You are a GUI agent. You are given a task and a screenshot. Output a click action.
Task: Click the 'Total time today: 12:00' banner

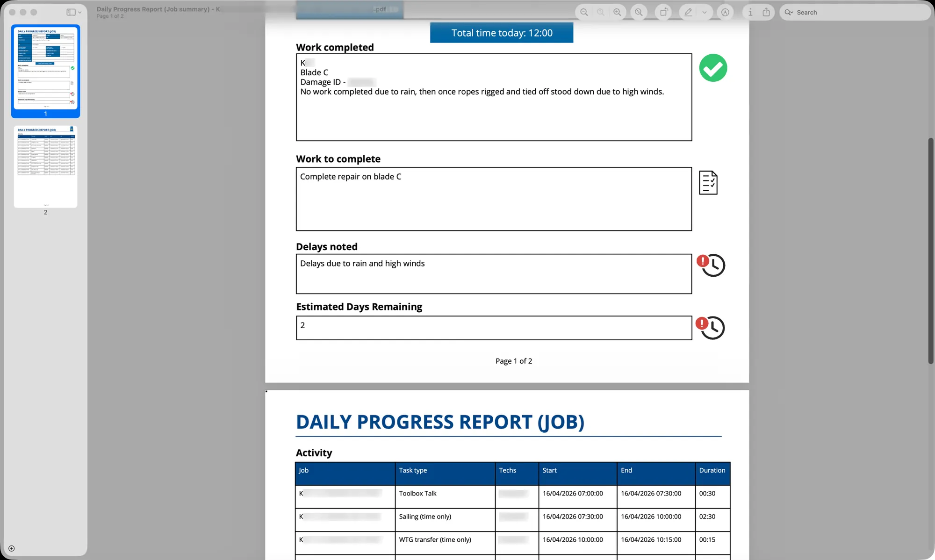502,33
